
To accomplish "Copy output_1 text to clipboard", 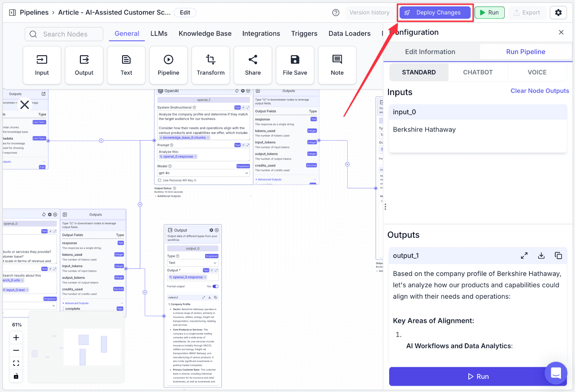I will 558,255.
